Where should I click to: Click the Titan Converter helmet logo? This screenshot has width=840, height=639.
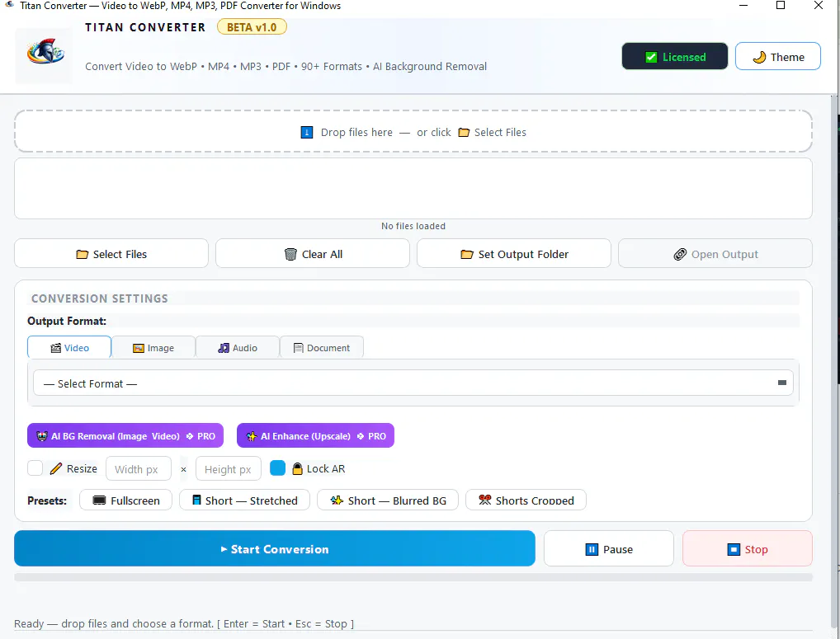[x=45, y=53]
